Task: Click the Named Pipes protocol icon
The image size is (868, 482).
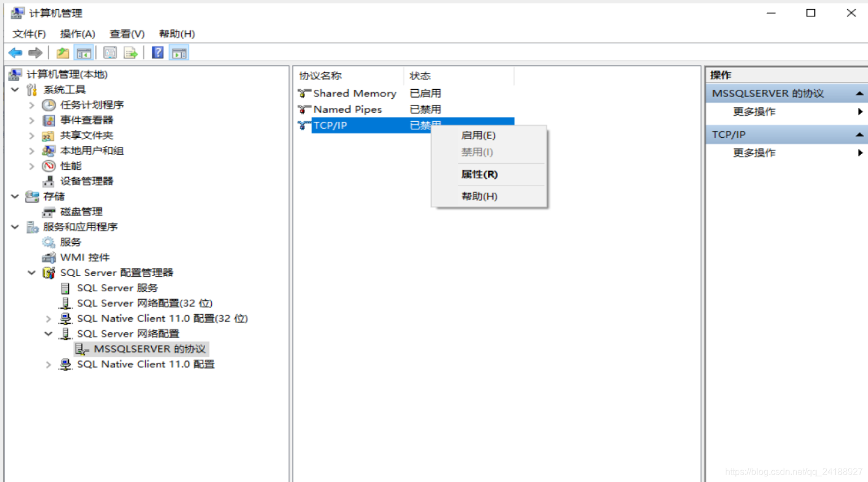Action: click(304, 109)
